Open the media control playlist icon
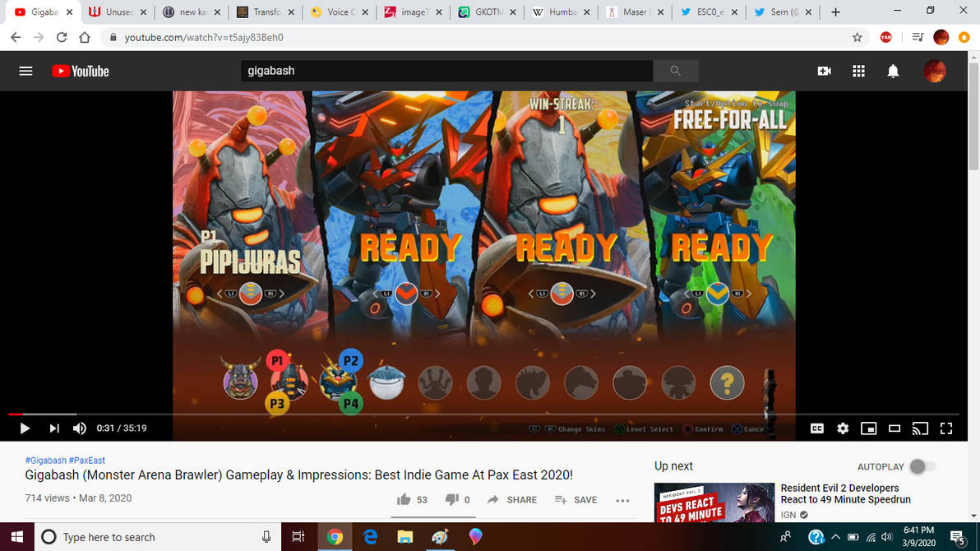Viewport: 980px width, 551px height. [918, 38]
